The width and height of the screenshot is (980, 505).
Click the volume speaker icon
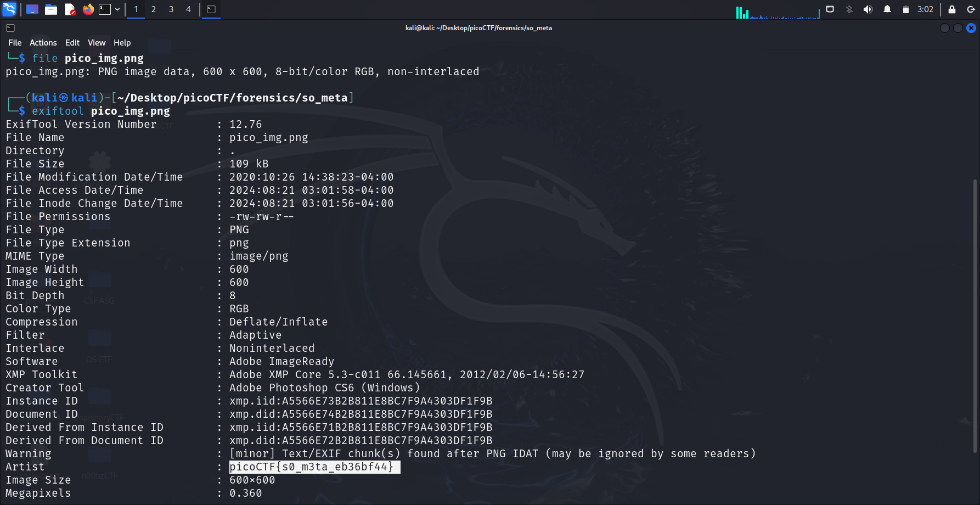[868, 9]
